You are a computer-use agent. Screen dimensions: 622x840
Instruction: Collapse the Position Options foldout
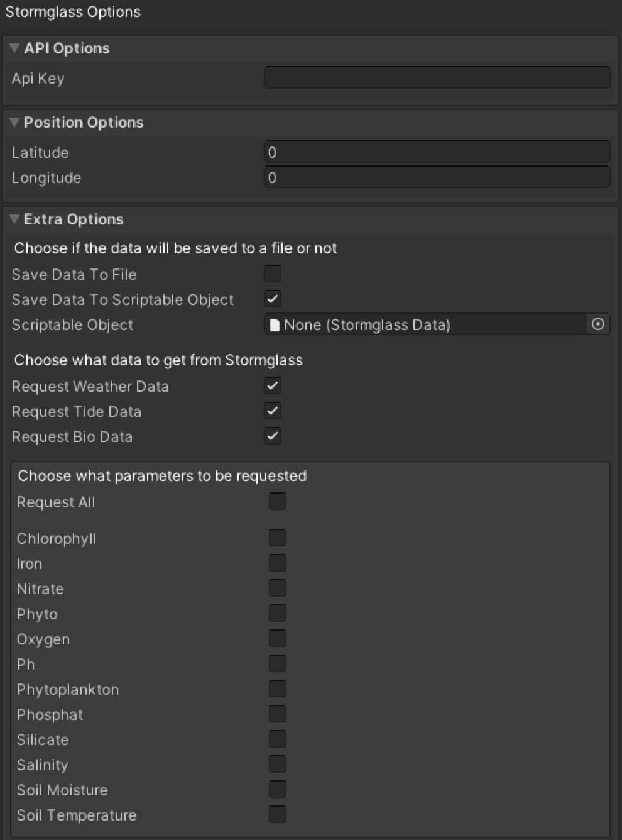pos(14,123)
